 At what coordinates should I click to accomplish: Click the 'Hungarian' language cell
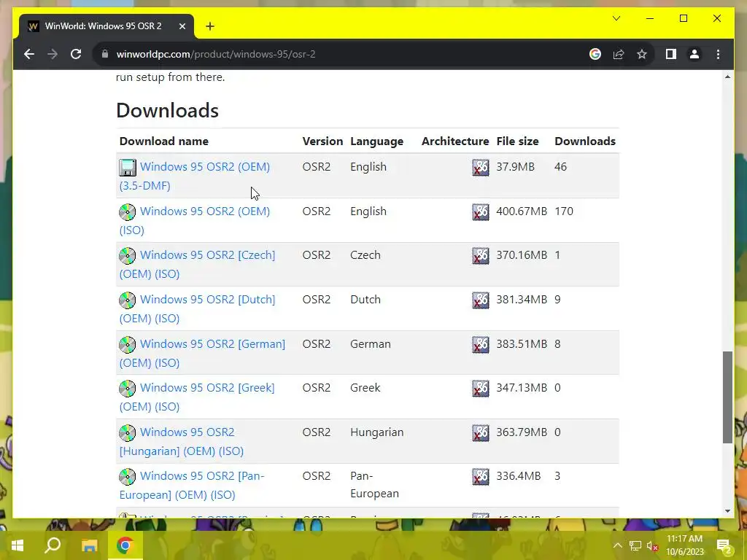[377, 432]
